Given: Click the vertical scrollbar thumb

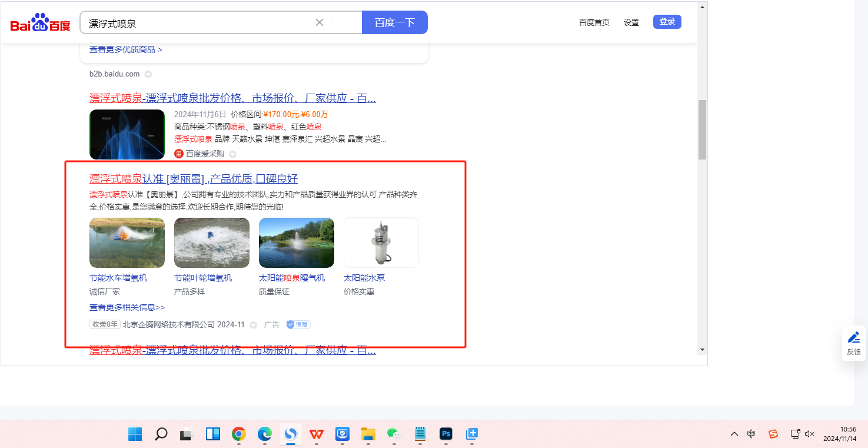Looking at the screenshot, I should (x=702, y=130).
